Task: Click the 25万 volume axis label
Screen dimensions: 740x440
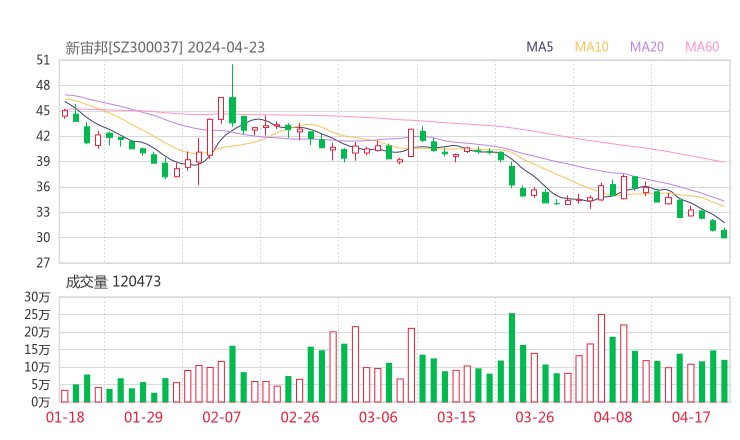Action: tap(37, 314)
